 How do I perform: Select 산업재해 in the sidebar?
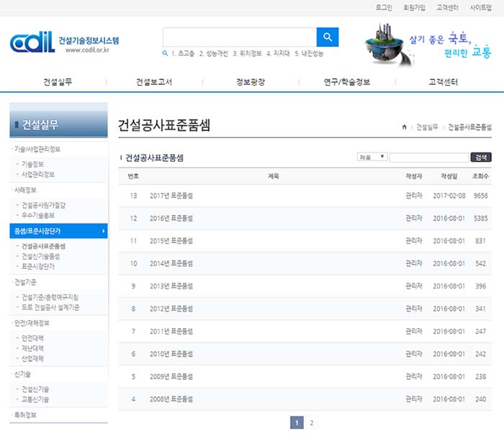tap(32, 358)
